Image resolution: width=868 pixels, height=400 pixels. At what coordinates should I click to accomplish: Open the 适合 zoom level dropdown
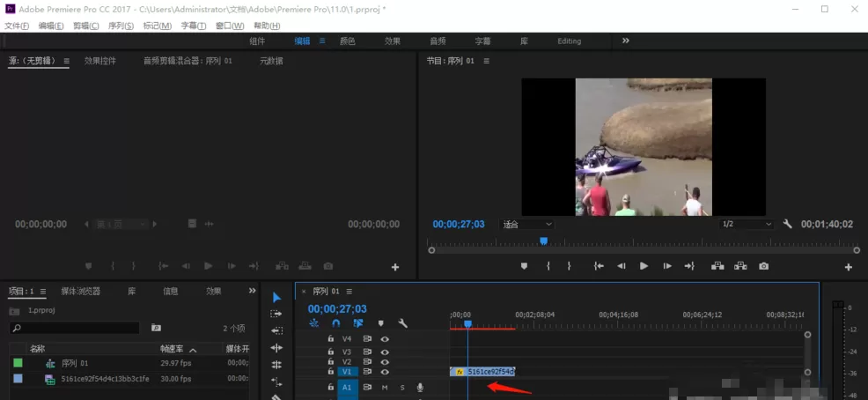(527, 225)
